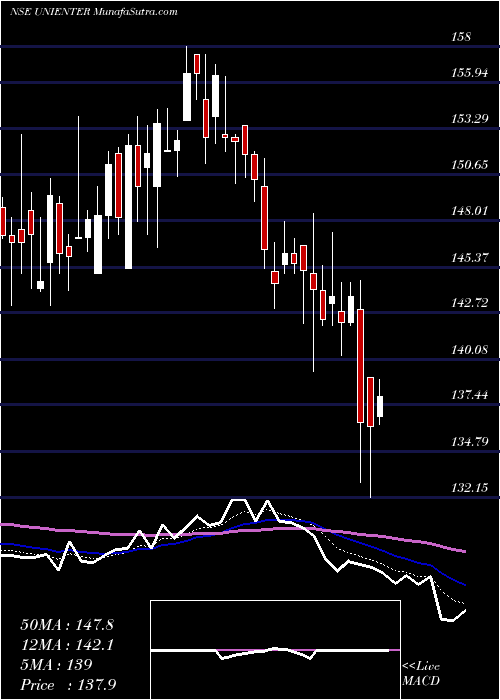Click the NSE UNIENTER MunafaSutra.com title text

[93, 12]
